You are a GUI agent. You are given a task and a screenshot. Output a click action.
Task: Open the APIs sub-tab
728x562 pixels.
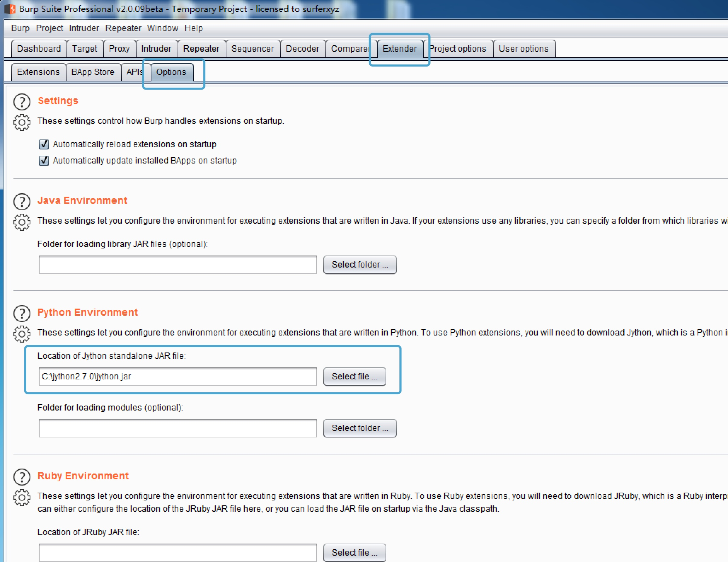click(135, 72)
